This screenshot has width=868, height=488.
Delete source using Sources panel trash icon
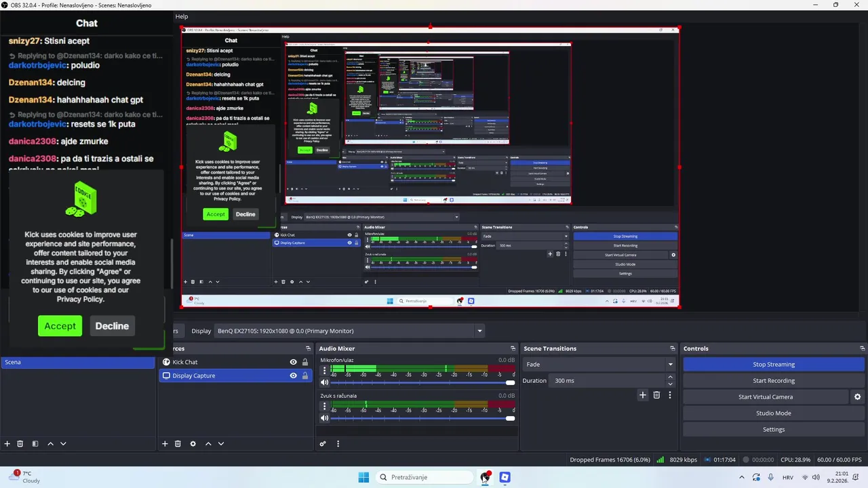coord(178,444)
